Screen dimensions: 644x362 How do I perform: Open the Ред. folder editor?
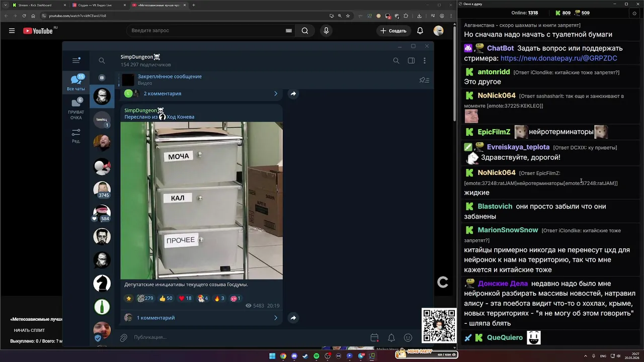click(76, 136)
